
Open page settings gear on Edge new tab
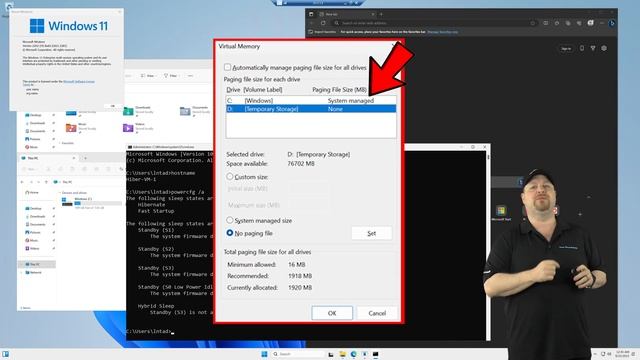tap(604, 48)
